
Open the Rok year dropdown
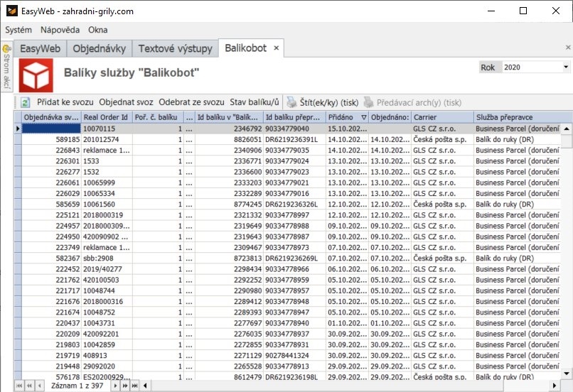(566, 67)
